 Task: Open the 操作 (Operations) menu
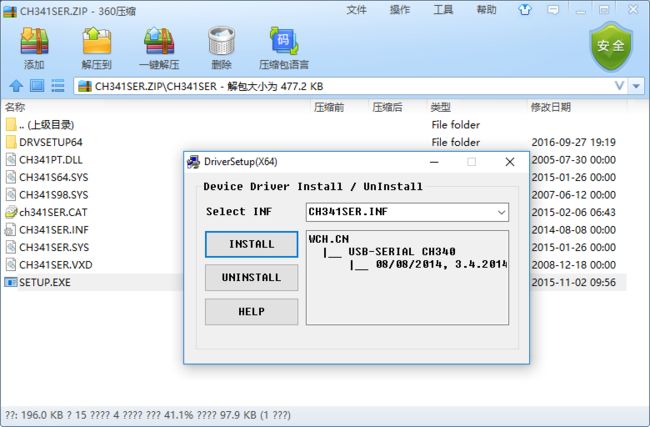point(400,10)
